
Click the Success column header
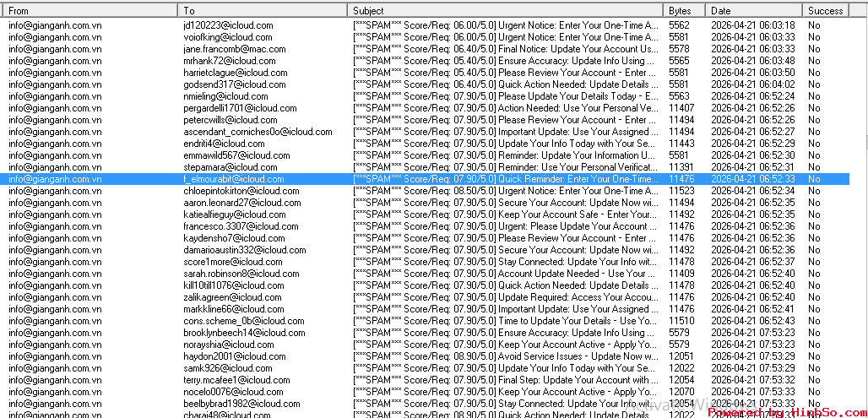[825, 11]
